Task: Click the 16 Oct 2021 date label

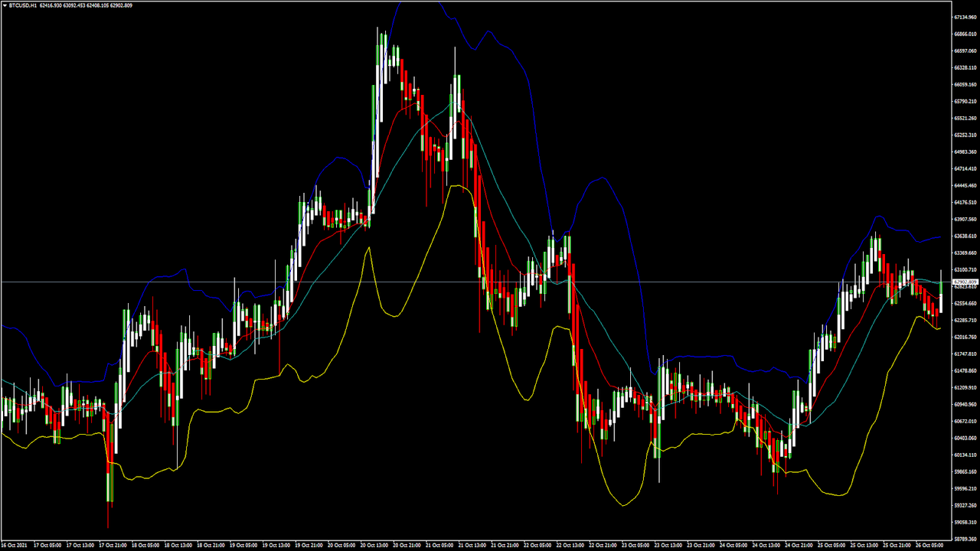Action: (15, 546)
